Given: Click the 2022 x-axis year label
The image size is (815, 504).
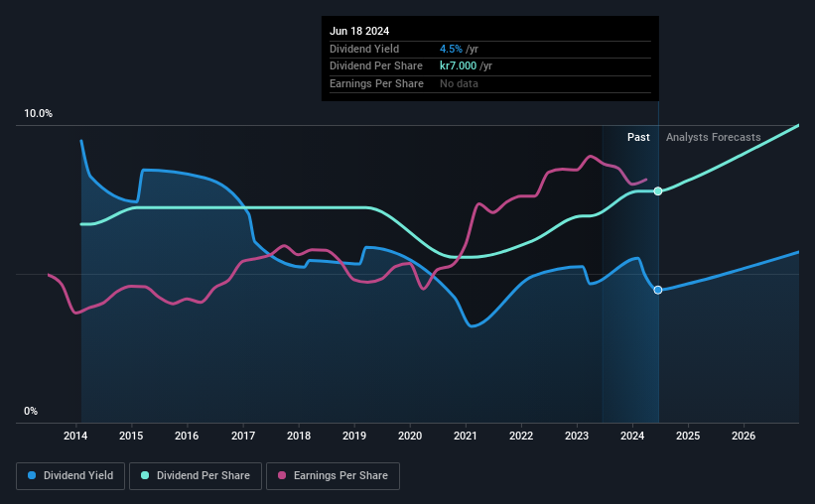Looking at the screenshot, I should pos(521,436).
